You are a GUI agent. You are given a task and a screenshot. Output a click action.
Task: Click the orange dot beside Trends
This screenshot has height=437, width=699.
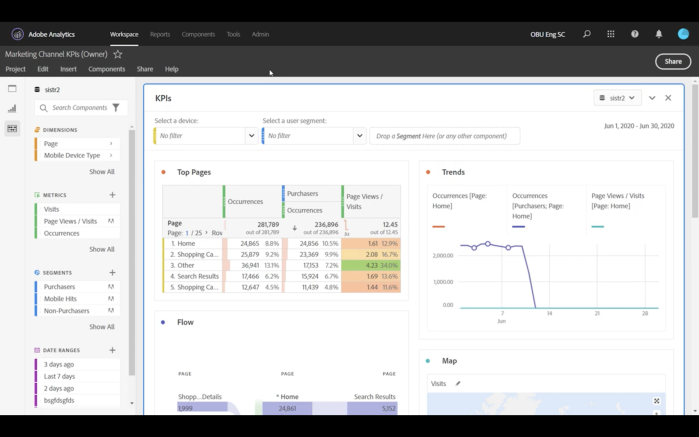pos(428,172)
